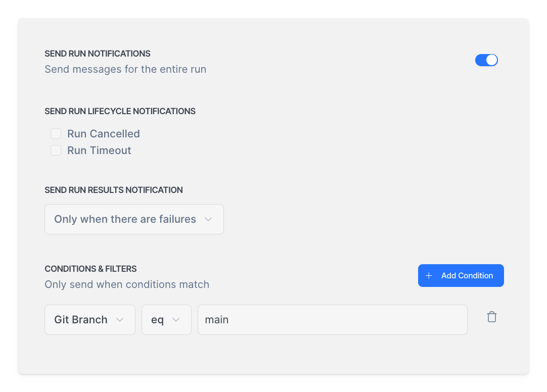Enable the Run Timeout checkbox
This screenshot has width=547, height=392.
(x=56, y=151)
